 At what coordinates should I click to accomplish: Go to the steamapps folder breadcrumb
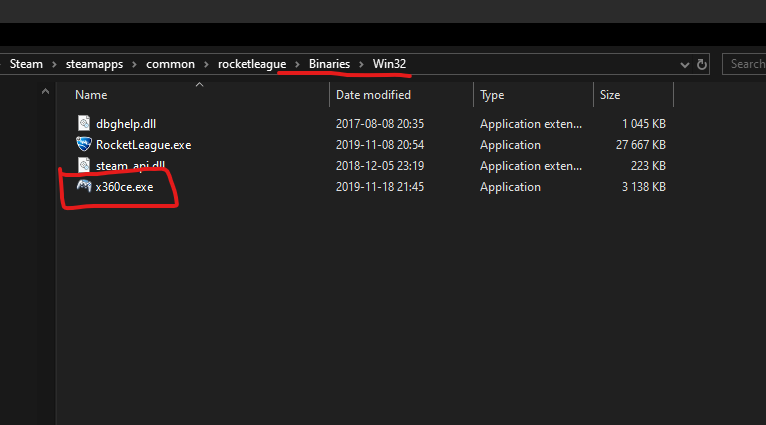click(94, 64)
